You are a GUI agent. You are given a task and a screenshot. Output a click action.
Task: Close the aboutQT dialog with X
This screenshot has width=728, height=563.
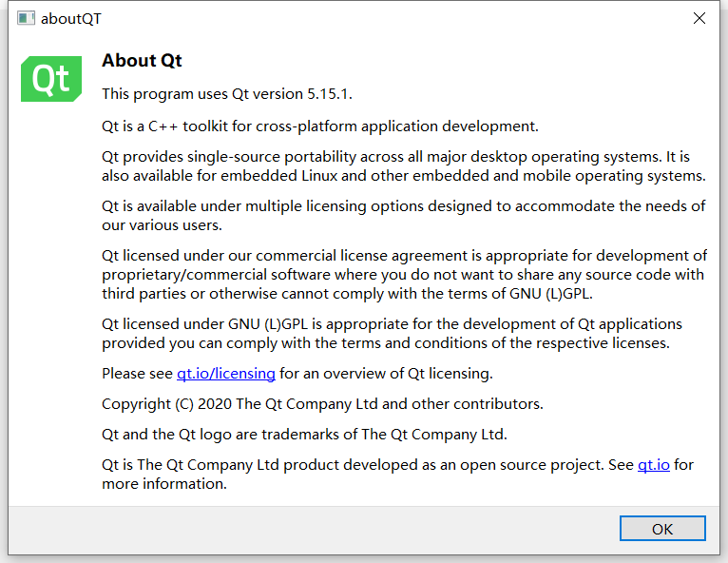pos(699,18)
